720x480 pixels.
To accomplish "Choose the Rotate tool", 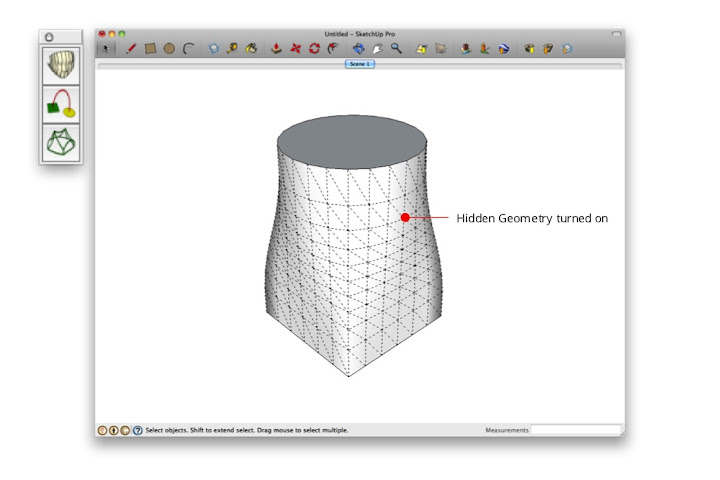I will pos(314,47).
